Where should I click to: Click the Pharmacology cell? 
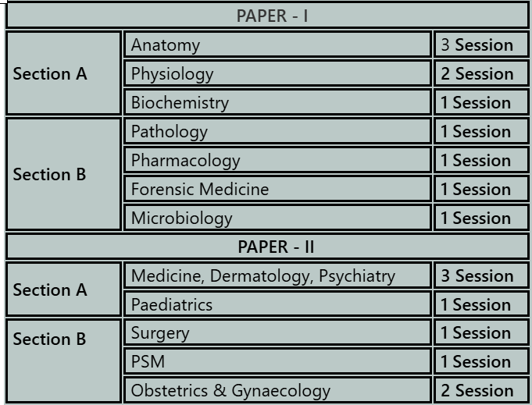click(277, 161)
